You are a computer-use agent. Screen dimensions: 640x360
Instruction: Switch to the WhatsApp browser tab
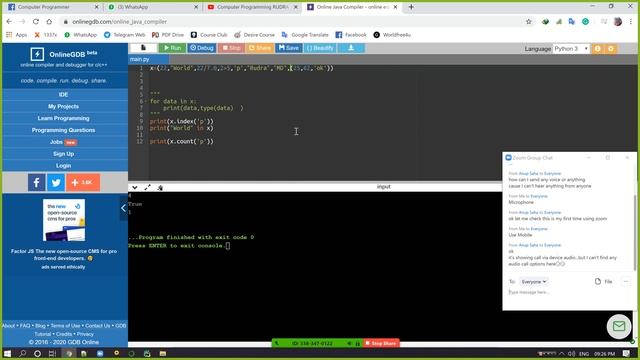tap(152, 7)
